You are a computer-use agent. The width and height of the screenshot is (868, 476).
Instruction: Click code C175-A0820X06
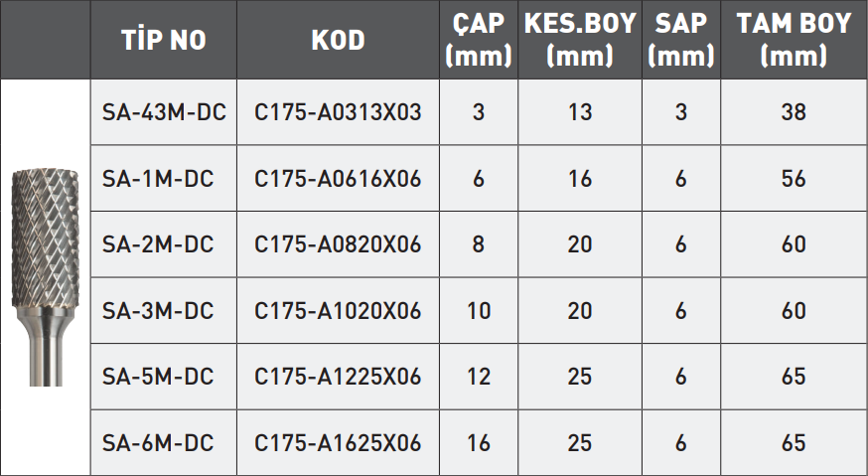pos(338,244)
